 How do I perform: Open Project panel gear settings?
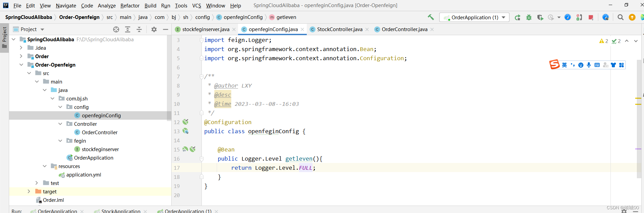pyautogui.click(x=154, y=29)
